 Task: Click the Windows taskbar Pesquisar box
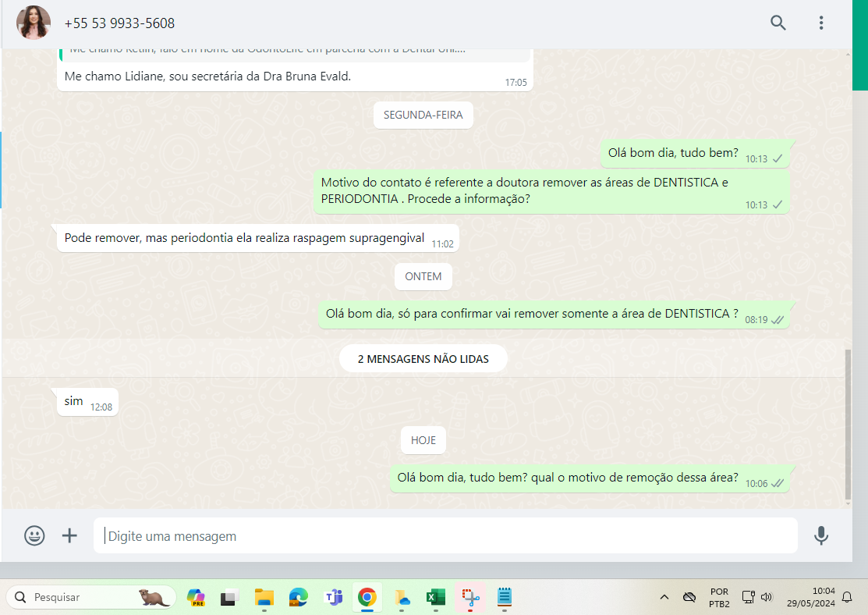tap(91, 597)
